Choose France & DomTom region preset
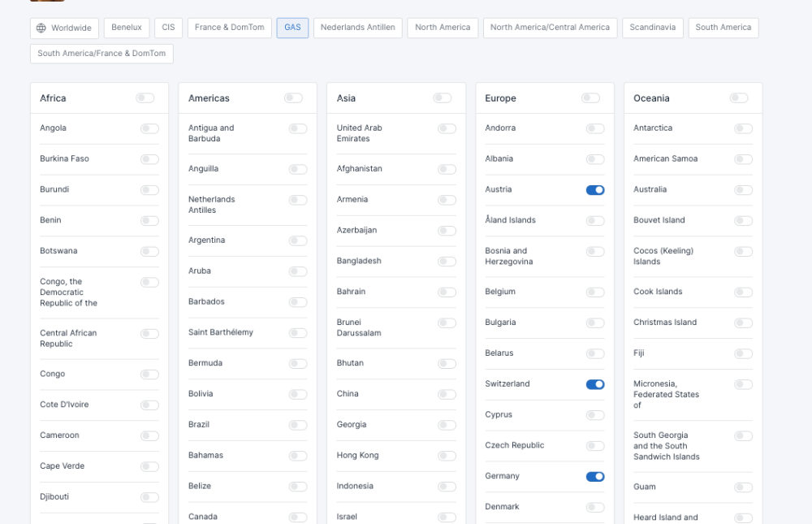 pos(230,28)
